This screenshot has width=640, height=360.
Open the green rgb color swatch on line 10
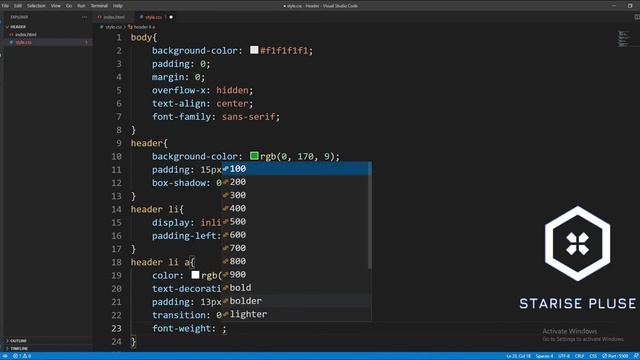coord(254,156)
